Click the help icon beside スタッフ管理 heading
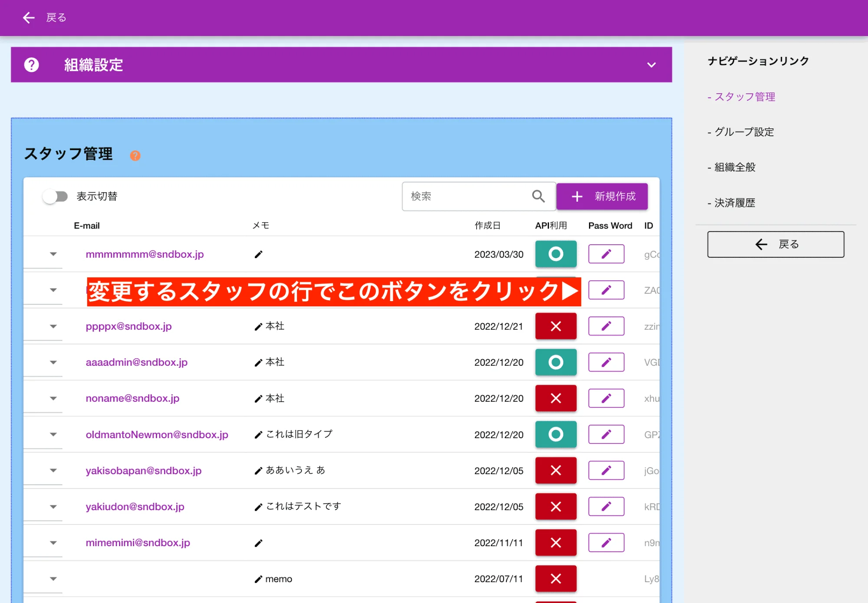This screenshot has height=603, width=868. [135, 155]
